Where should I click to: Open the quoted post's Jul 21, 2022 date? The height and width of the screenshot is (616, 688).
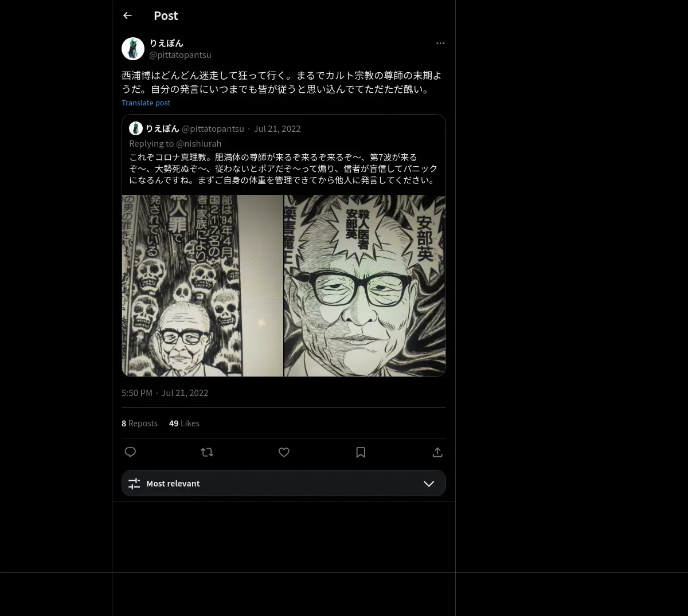[x=277, y=128]
